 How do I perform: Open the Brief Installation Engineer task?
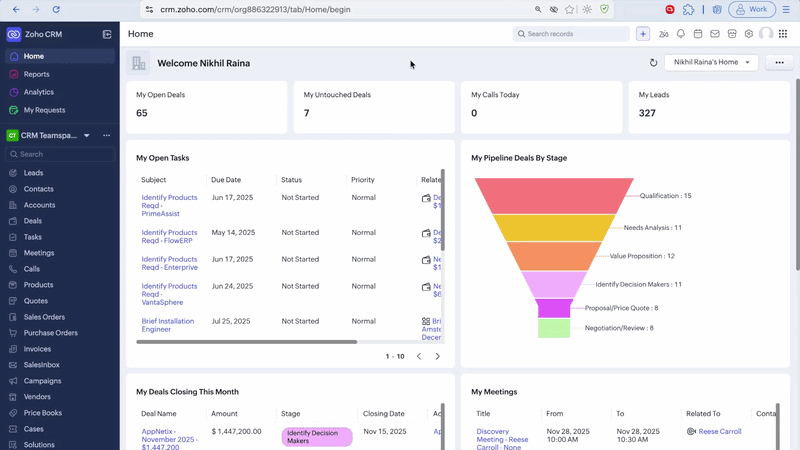167,325
